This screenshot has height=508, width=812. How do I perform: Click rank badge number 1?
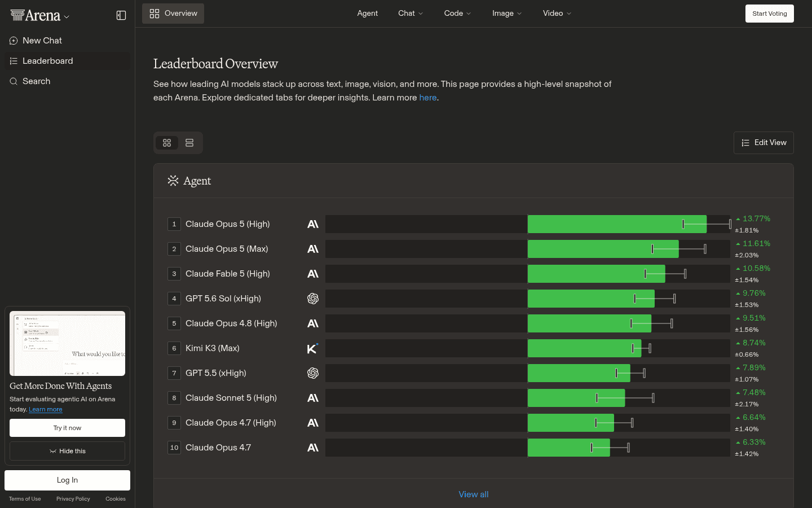[x=174, y=224]
